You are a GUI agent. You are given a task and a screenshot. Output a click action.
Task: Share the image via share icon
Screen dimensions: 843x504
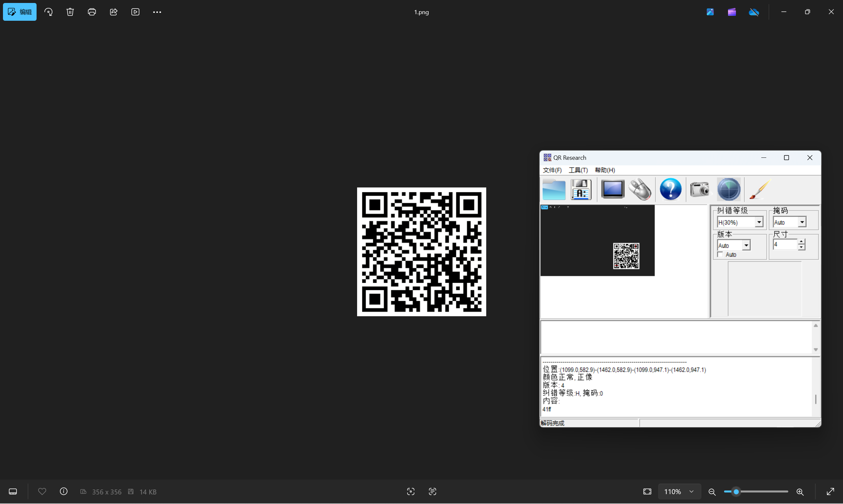(113, 12)
